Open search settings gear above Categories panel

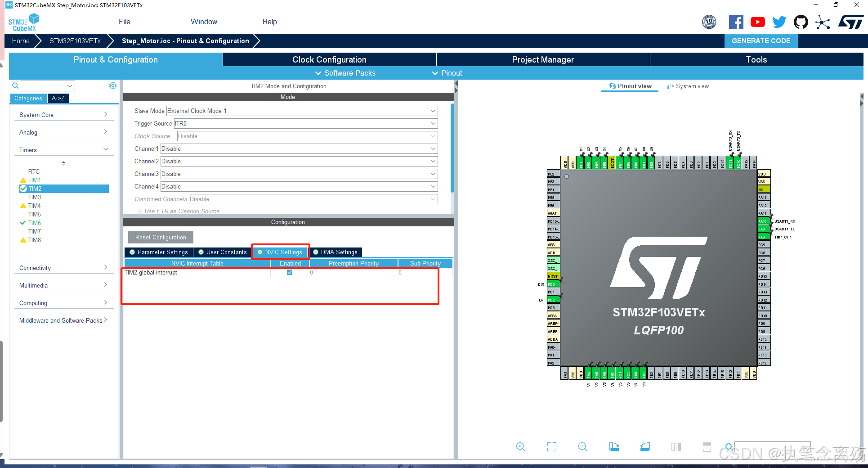tap(113, 85)
